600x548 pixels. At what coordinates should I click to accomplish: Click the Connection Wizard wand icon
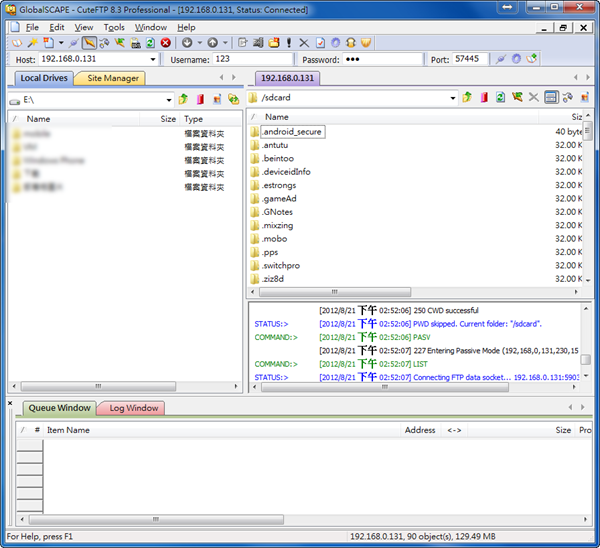point(32,43)
